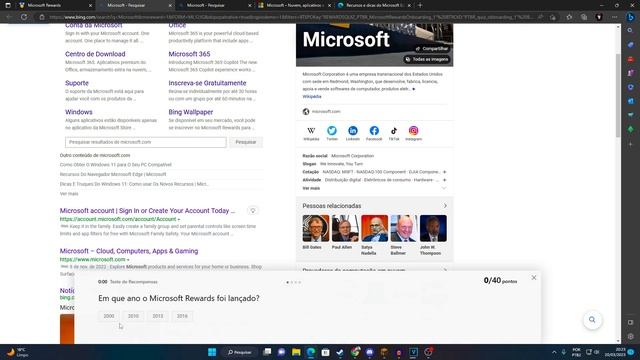Expand the Atividade row plus icon
640x360 pixels.
coord(444,180)
